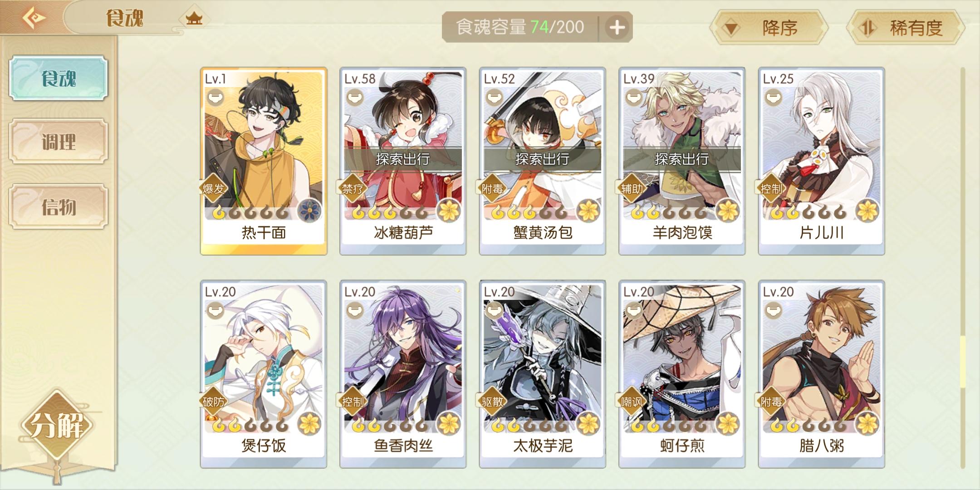Click the 附毒 role badge on 蟹黄汤包
Image resolution: width=980 pixels, height=490 pixels.
pyautogui.click(x=492, y=188)
